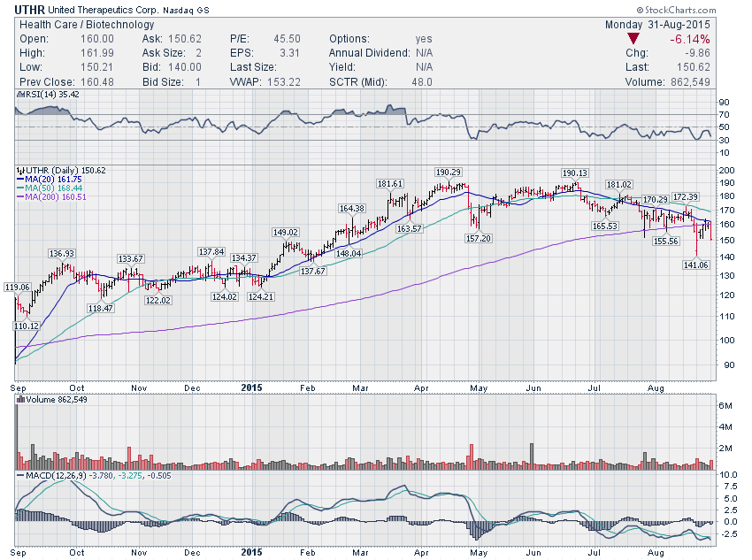The image size is (752, 560).
Task: Click the purple MA(200) legend dash
Action: pos(20,197)
